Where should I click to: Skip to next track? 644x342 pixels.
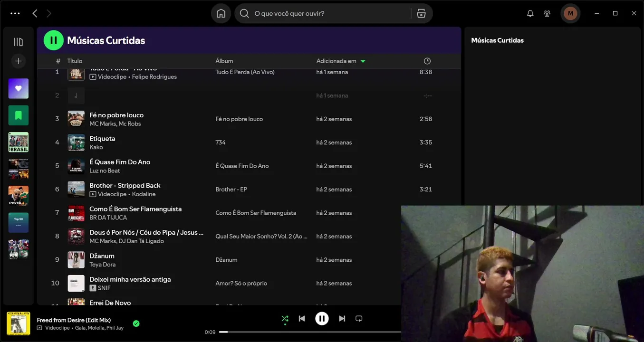pos(342,319)
